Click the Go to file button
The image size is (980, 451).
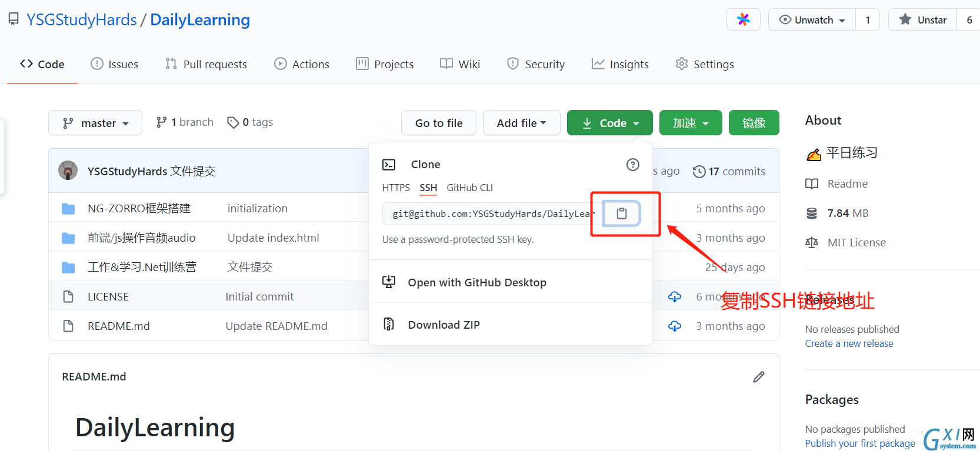click(439, 123)
